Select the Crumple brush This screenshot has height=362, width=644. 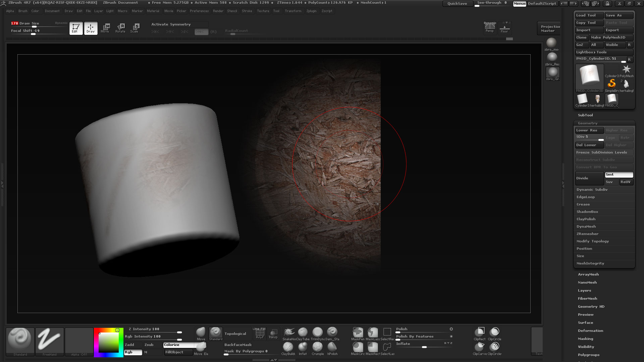tap(318, 348)
